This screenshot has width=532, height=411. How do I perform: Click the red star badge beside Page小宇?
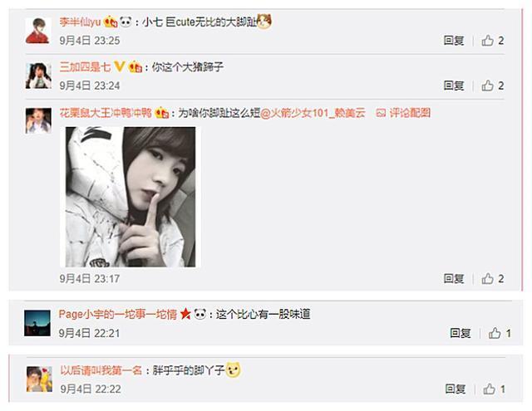pyautogui.click(x=185, y=314)
